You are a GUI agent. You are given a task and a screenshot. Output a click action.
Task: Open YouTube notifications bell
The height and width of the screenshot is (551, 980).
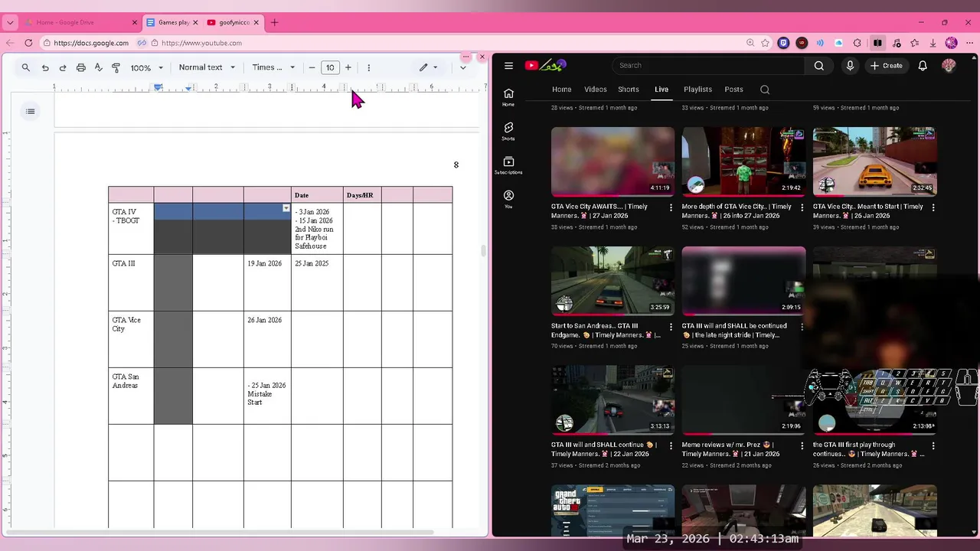pyautogui.click(x=923, y=66)
